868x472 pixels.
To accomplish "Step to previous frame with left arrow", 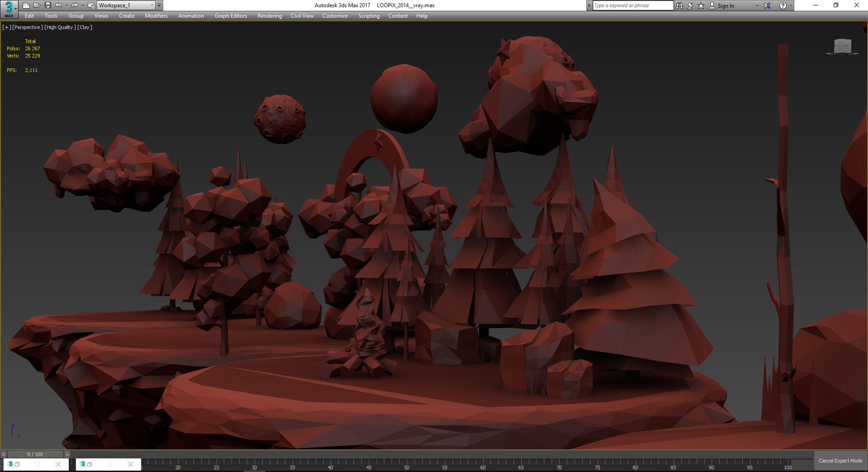I will click(4, 454).
